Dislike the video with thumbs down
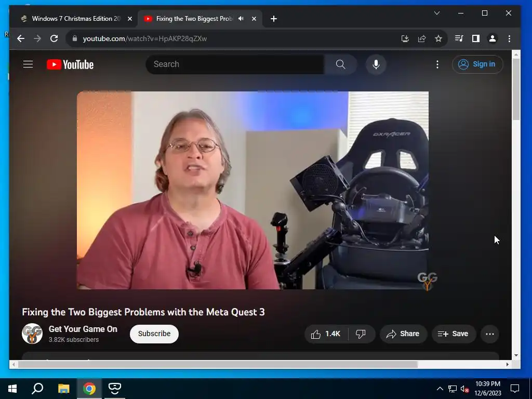532x399 pixels. pos(361,334)
